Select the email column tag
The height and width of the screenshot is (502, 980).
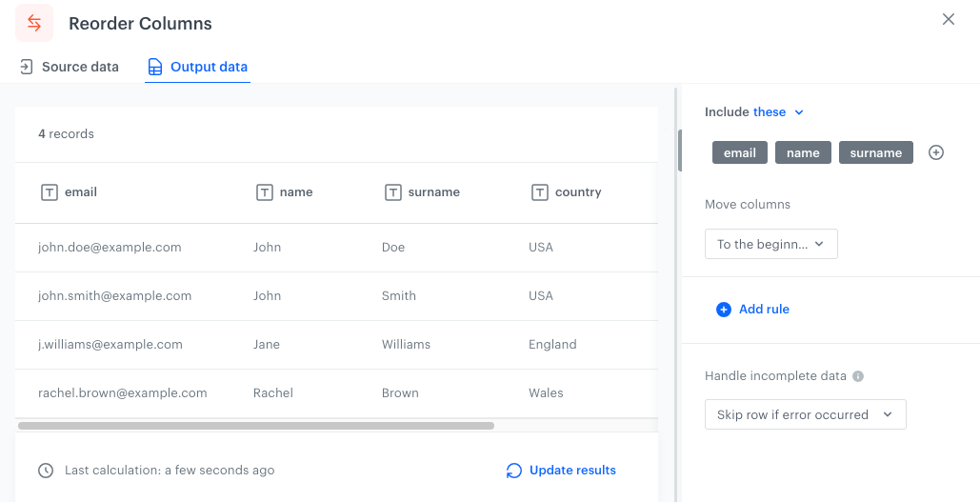coord(740,152)
